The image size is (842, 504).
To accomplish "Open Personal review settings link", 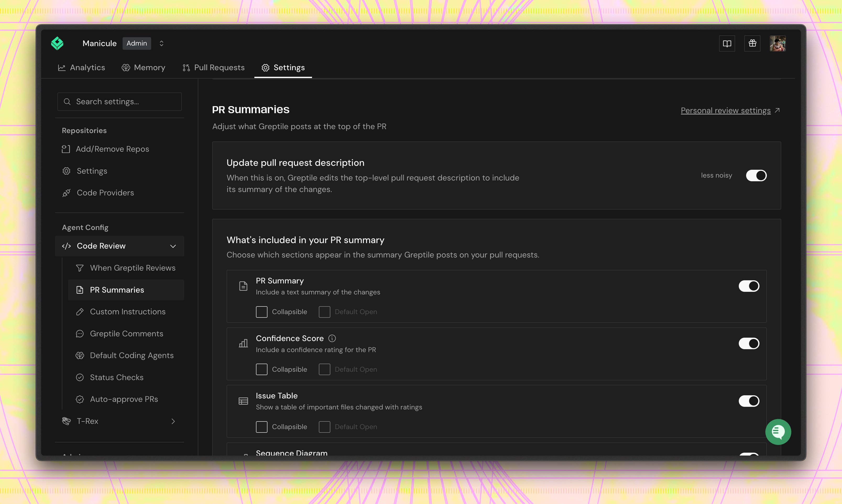I will pos(725,110).
